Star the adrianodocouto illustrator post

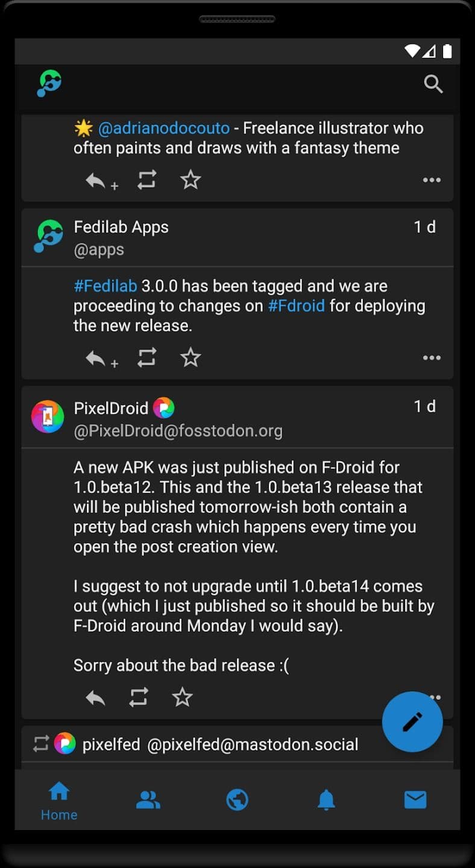tap(190, 180)
